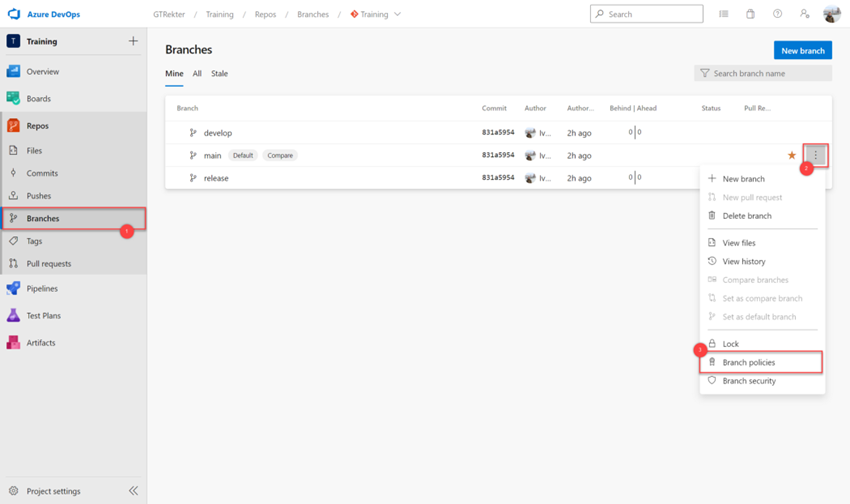Select New branch in context menu
Image resolution: width=850 pixels, height=504 pixels.
[x=762, y=179]
